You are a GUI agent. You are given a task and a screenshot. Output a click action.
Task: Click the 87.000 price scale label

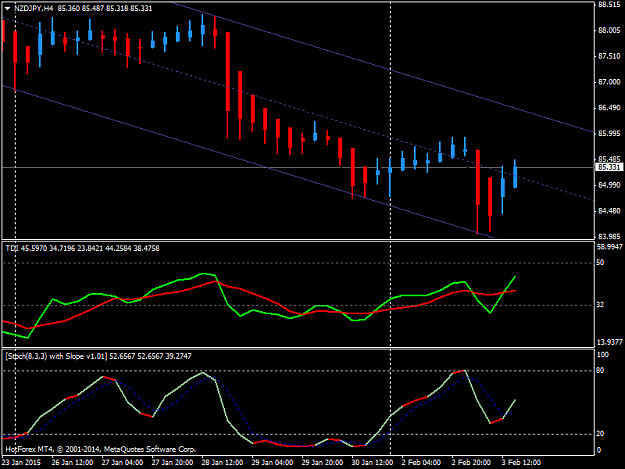click(609, 82)
